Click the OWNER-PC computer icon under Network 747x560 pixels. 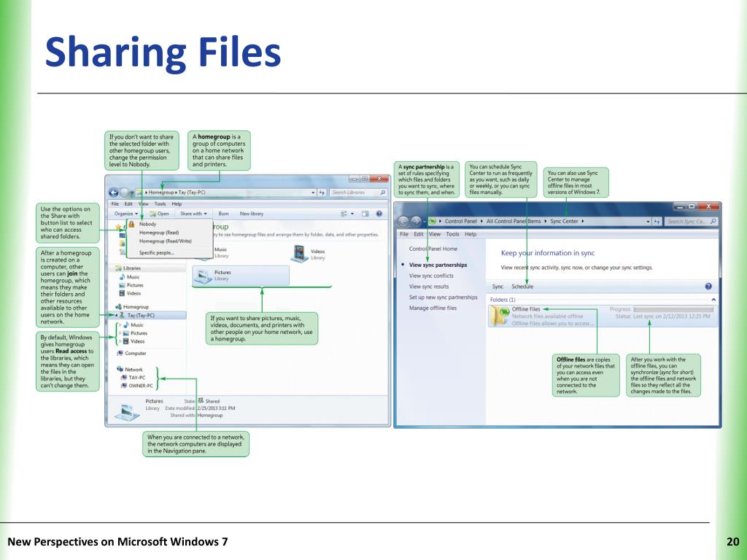tap(124, 386)
